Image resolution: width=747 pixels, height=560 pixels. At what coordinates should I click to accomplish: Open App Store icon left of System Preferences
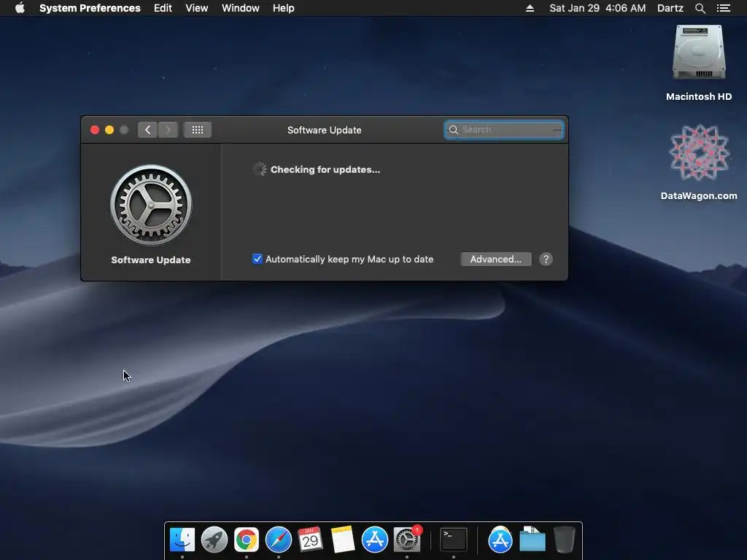point(375,540)
